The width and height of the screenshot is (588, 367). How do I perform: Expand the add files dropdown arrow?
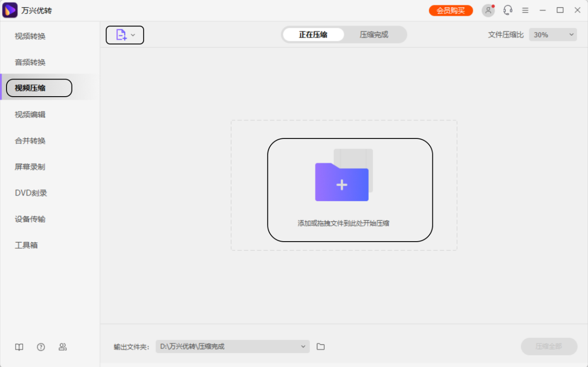tap(132, 35)
